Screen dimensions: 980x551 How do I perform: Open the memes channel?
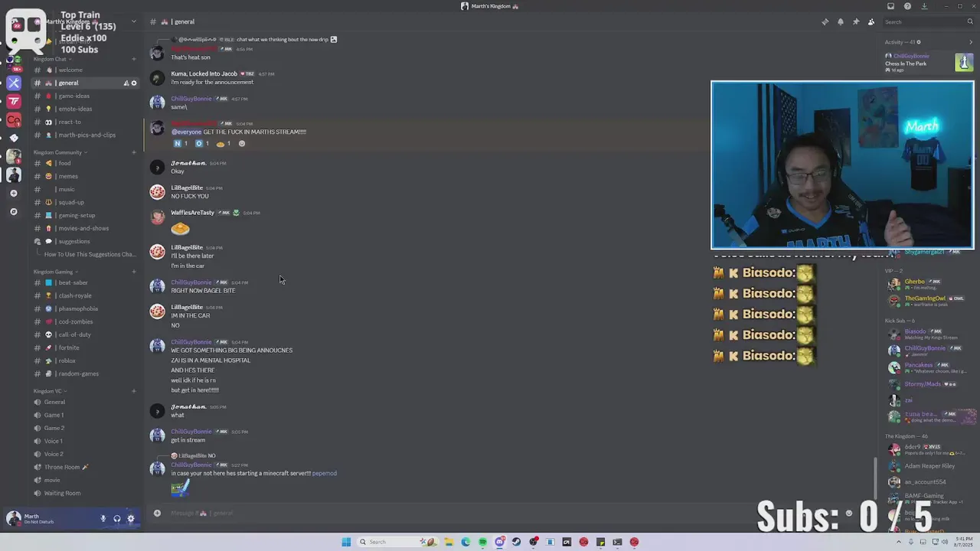click(x=86, y=176)
